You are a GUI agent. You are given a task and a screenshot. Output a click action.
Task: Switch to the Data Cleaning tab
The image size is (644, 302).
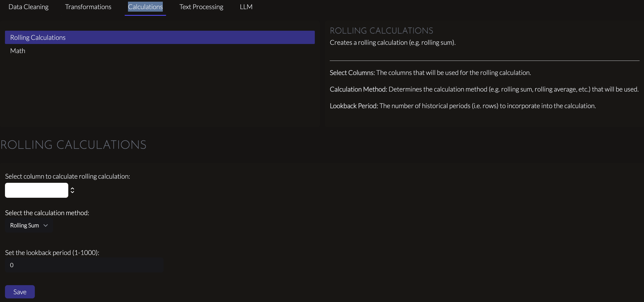click(28, 7)
